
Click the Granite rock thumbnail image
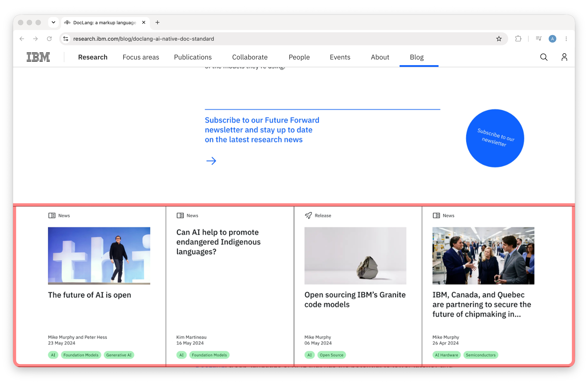pyautogui.click(x=355, y=256)
